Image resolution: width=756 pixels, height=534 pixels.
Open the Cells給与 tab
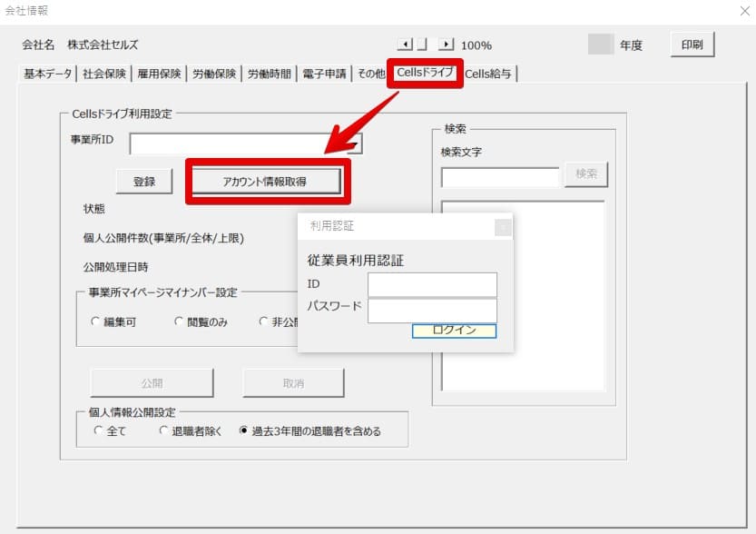coord(488,74)
